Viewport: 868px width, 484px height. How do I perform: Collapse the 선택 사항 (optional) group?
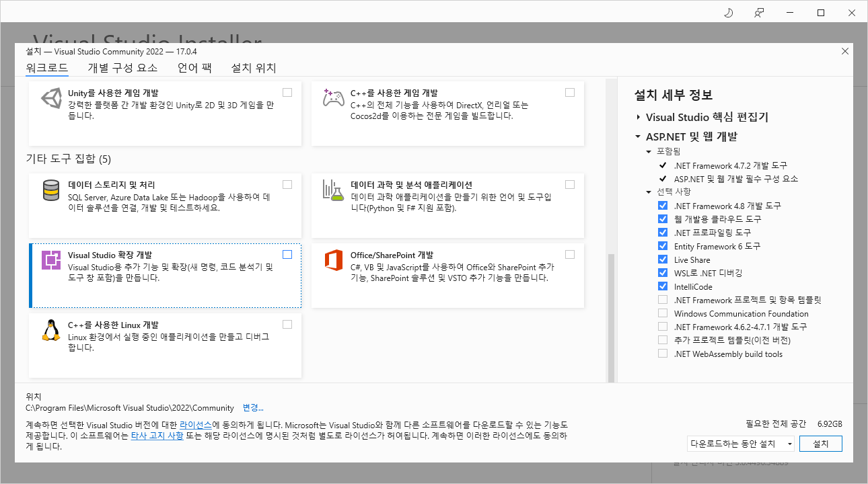pos(649,192)
